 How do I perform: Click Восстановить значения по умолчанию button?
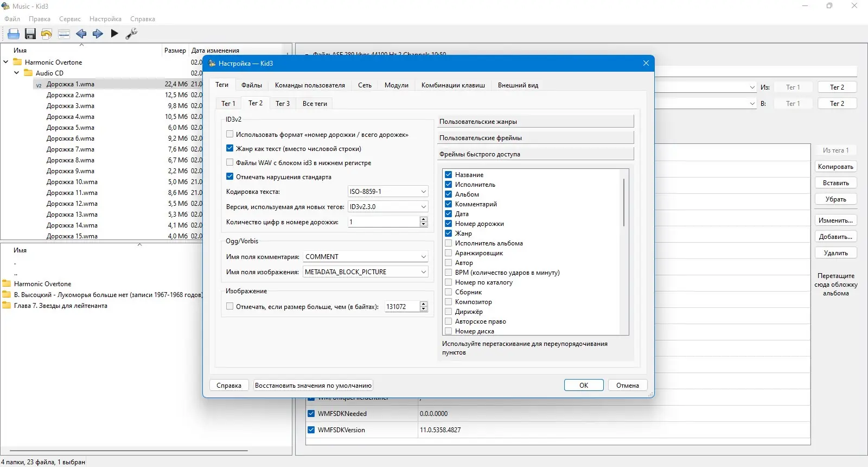click(313, 385)
